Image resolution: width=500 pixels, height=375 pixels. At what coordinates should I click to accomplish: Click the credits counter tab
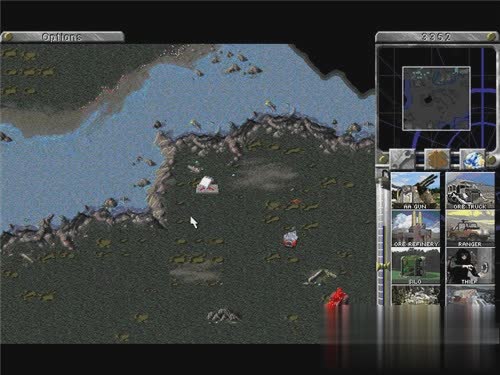(x=436, y=37)
